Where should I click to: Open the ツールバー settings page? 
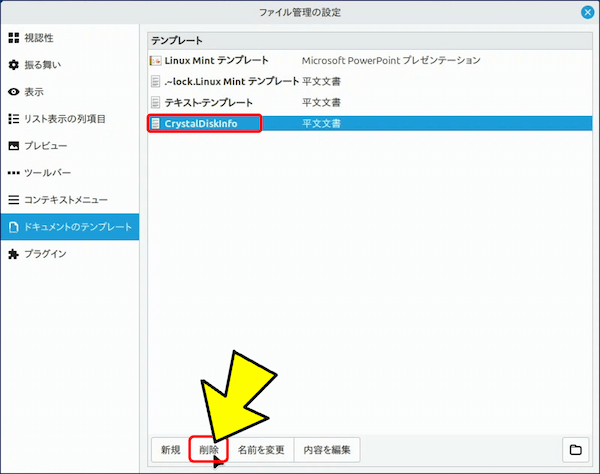(70, 173)
